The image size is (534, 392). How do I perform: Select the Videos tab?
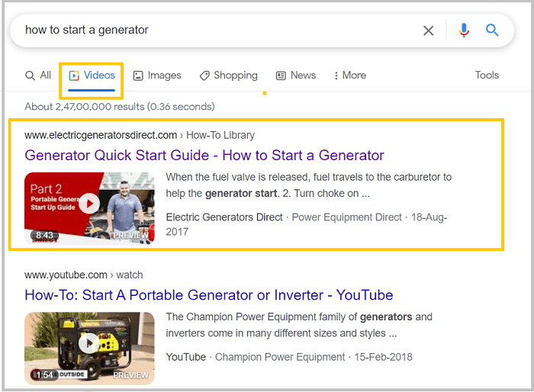tap(92, 76)
